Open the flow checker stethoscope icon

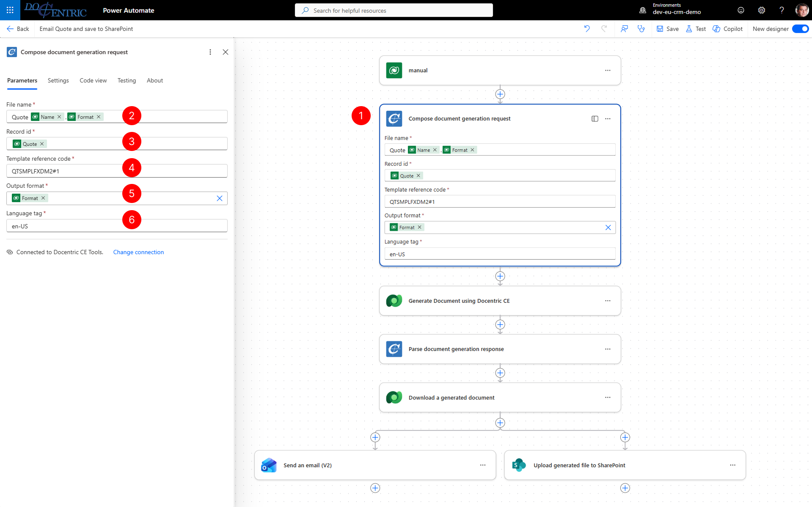(x=641, y=29)
